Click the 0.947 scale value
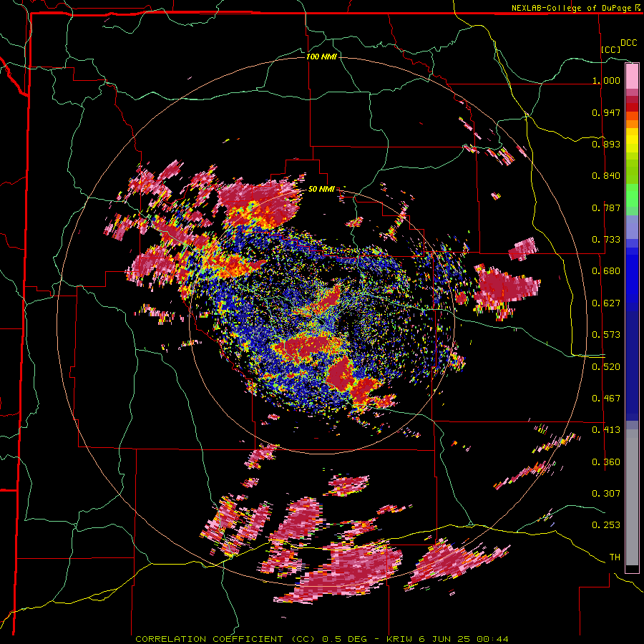 [606, 112]
